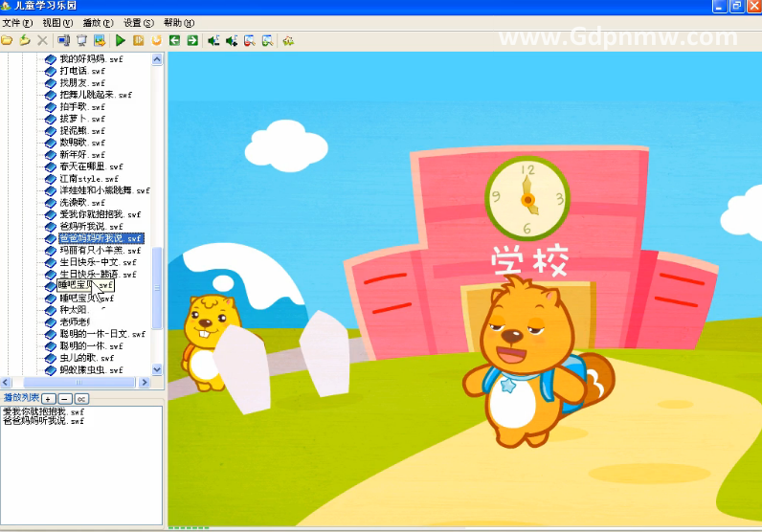Click the green-arrow import folder icon
This screenshot has height=532, width=762.
pyautogui.click(x=24, y=40)
